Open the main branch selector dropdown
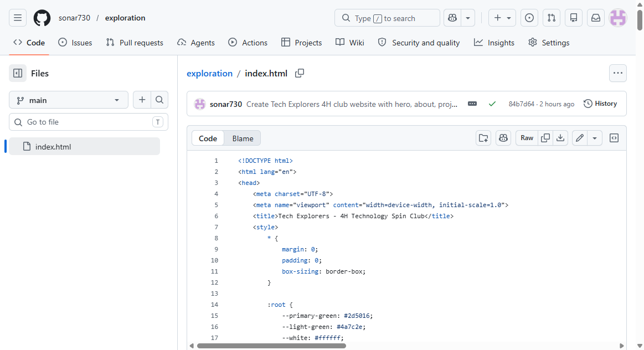Image resolution: width=644 pixels, height=350 pixels. [69, 100]
